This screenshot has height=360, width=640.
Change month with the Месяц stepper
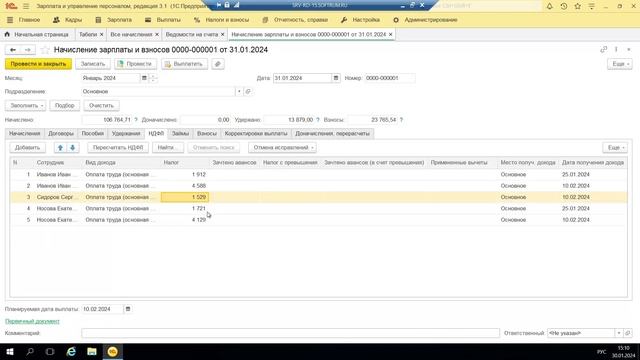coord(153,78)
